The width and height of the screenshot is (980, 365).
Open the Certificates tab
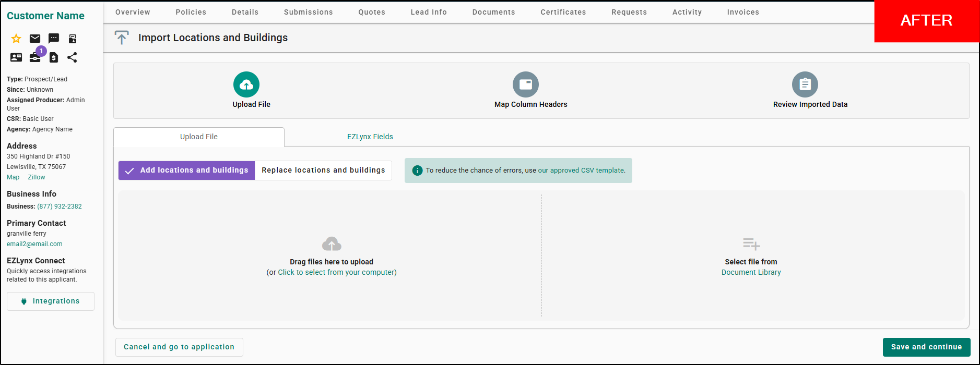[563, 12]
